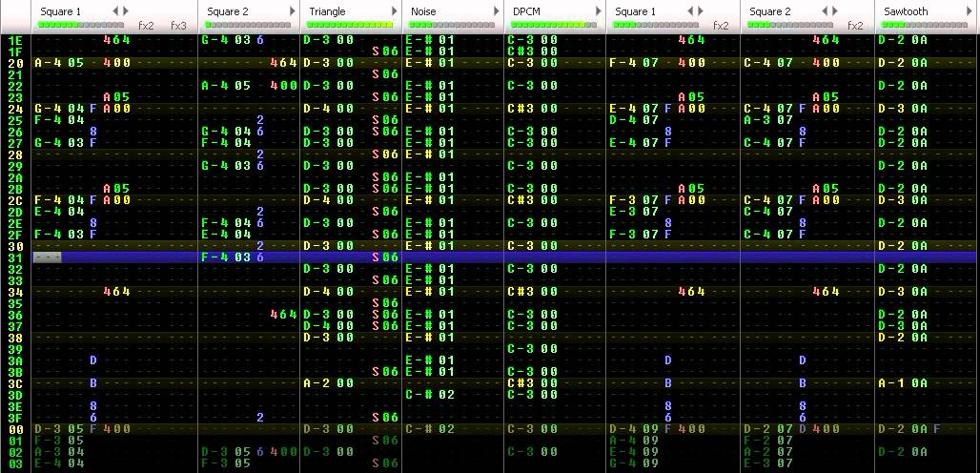Select row number 2C
The image size is (980, 473).
15,200
